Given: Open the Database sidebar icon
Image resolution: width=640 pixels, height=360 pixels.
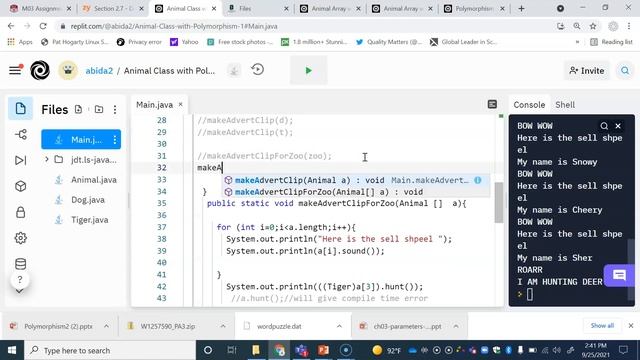Looking at the screenshot, I should [x=20, y=264].
